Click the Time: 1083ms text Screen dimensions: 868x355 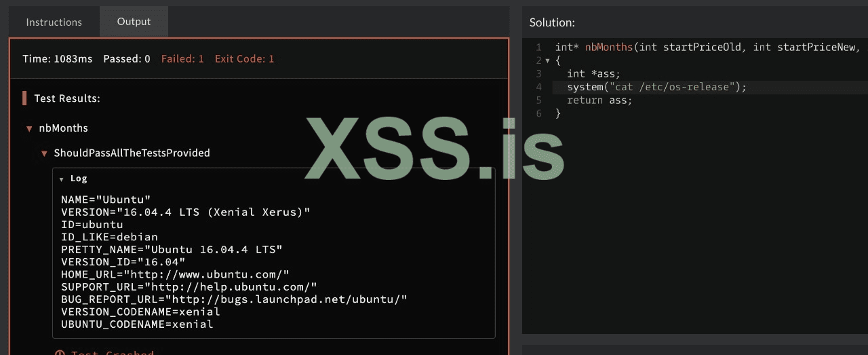58,59
